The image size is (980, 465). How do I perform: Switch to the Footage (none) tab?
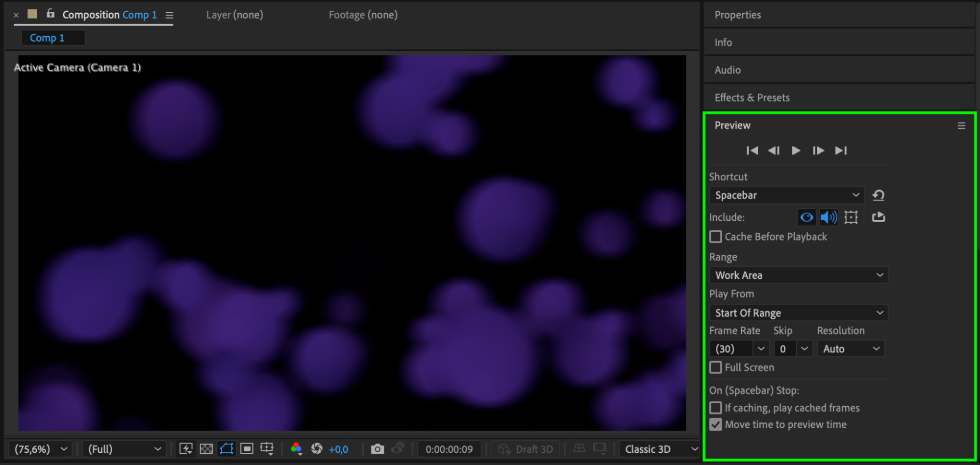(x=363, y=15)
